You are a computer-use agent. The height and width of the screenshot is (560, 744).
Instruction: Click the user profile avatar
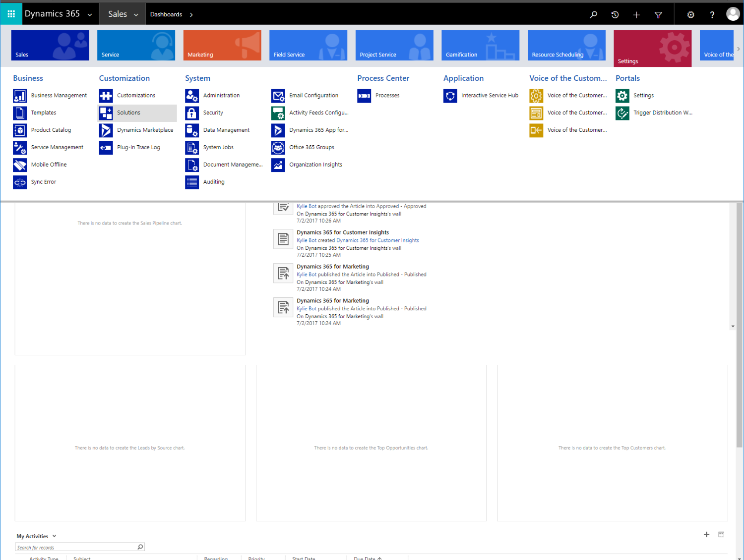click(x=733, y=14)
